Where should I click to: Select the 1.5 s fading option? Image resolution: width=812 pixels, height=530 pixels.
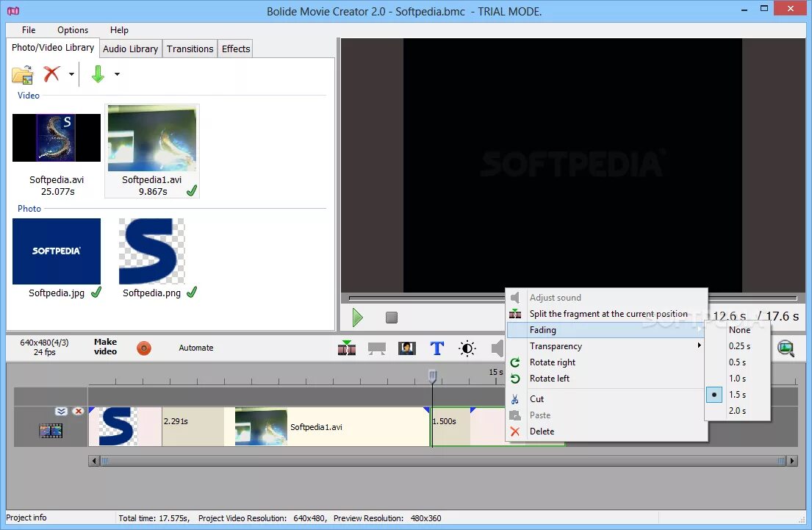tap(738, 394)
